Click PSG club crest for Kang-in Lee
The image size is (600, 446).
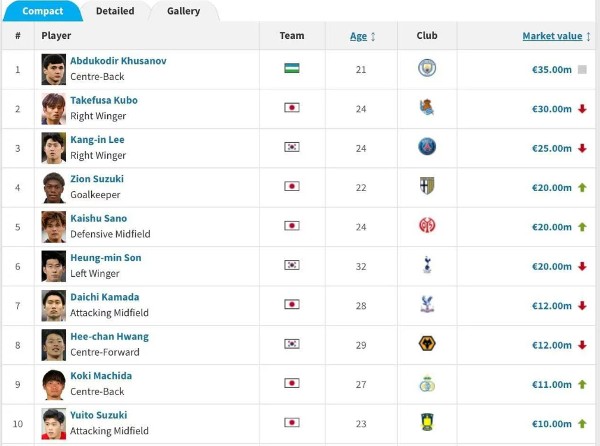pyautogui.click(x=427, y=147)
